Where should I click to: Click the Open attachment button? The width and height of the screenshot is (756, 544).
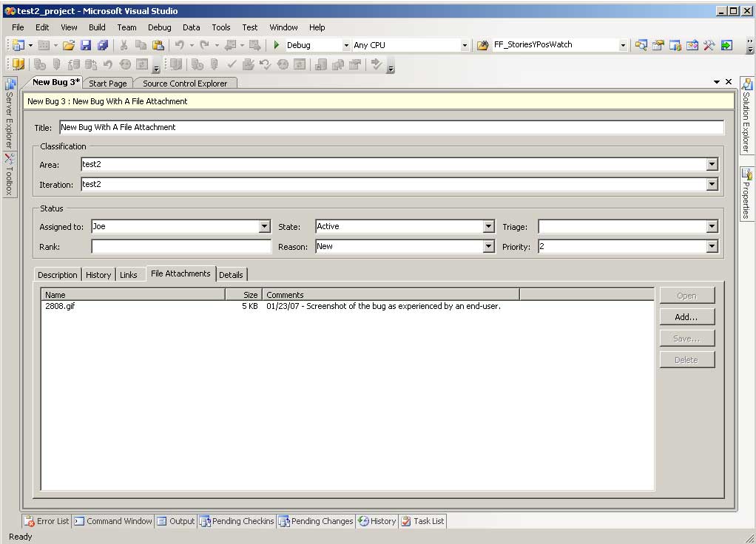pos(686,296)
